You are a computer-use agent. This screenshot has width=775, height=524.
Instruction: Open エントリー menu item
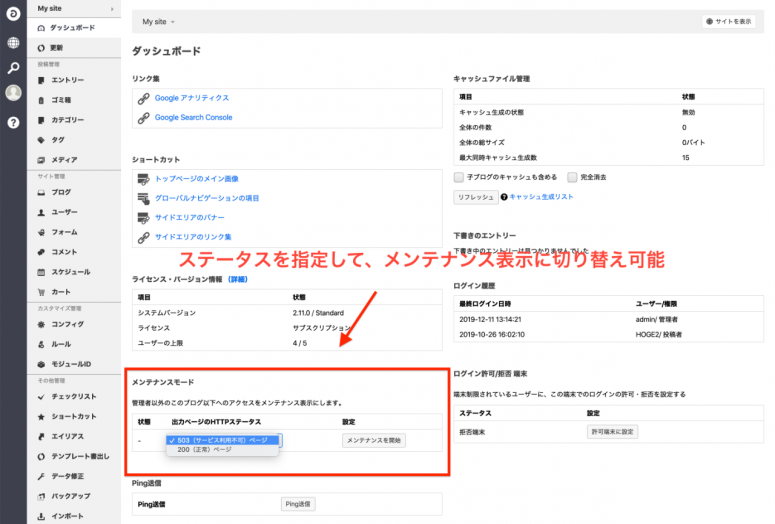point(74,80)
